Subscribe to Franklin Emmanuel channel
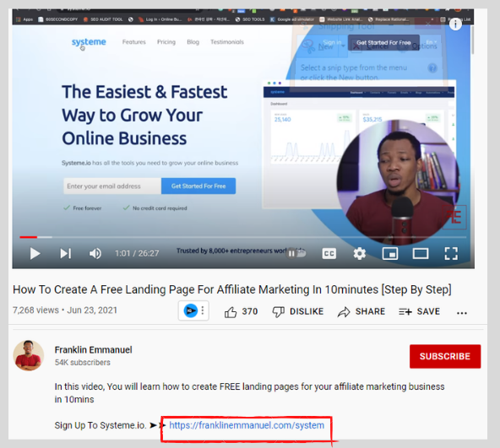 click(x=445, y=356)
